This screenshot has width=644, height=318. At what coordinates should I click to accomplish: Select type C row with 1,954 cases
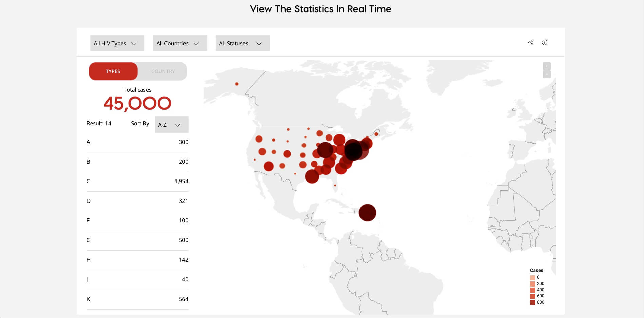point(137,181)
